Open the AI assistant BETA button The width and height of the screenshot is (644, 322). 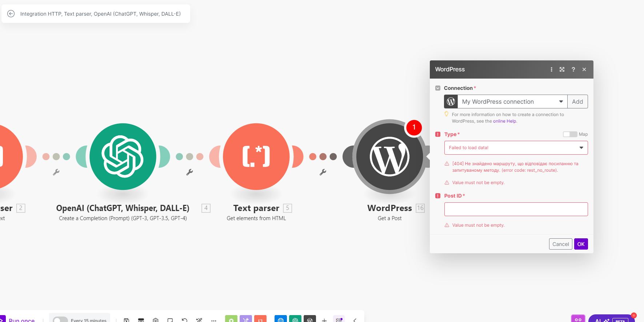612,319
